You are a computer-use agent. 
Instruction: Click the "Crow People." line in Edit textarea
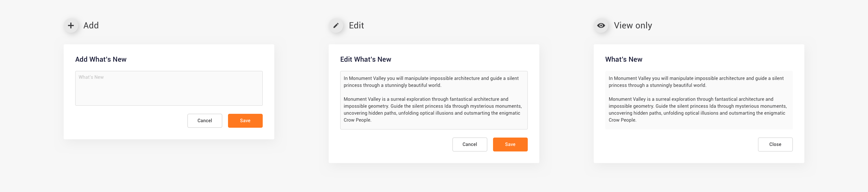click(357, 120)
